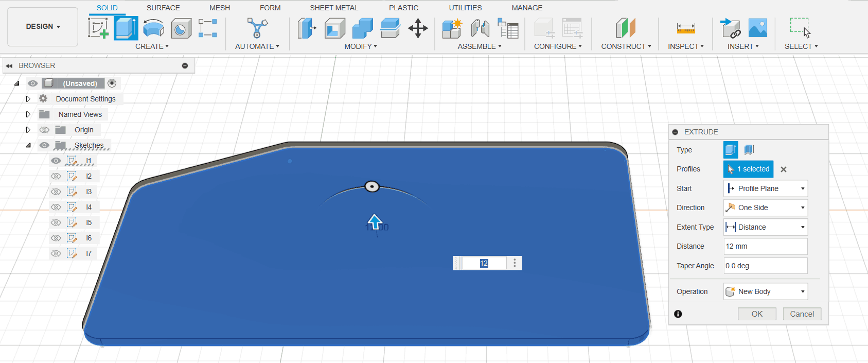Select the New Component icon
Viewport: 868px width, 363px height.
pyautogui.click(x=452, y=28)
